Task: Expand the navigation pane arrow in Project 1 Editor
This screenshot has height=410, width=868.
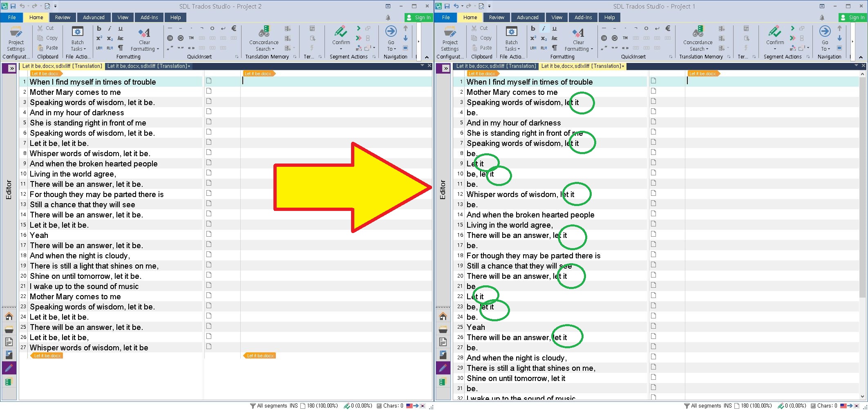Action: (x=446, y=68)
